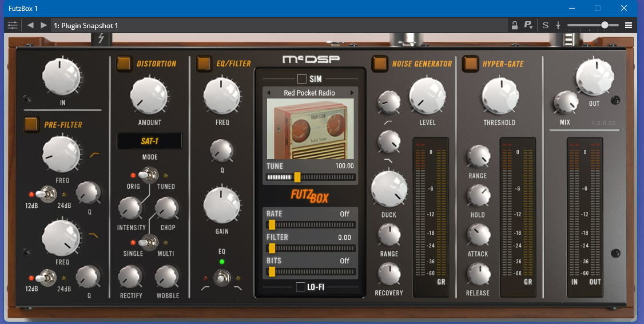Click the download arrow icon

[x=558, y=26]
